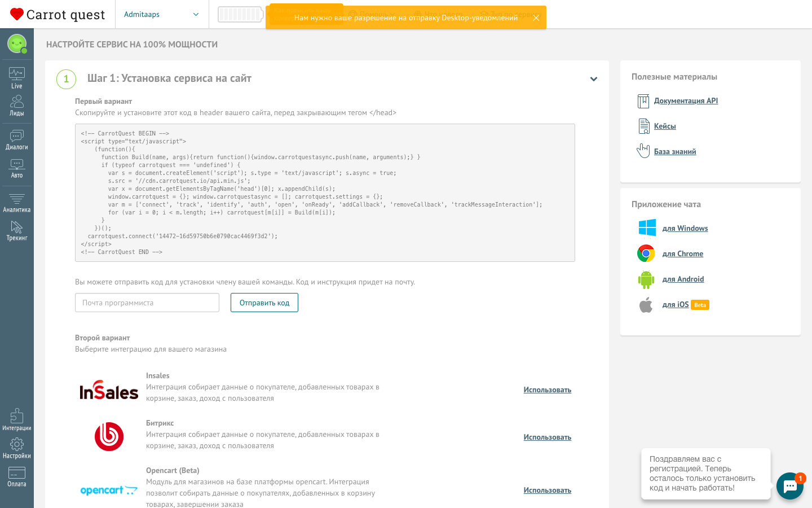The width and height of the screenshot is (812, 508).
Task: Open Настройки in the sidebar
Action: (x=17, y=448)
